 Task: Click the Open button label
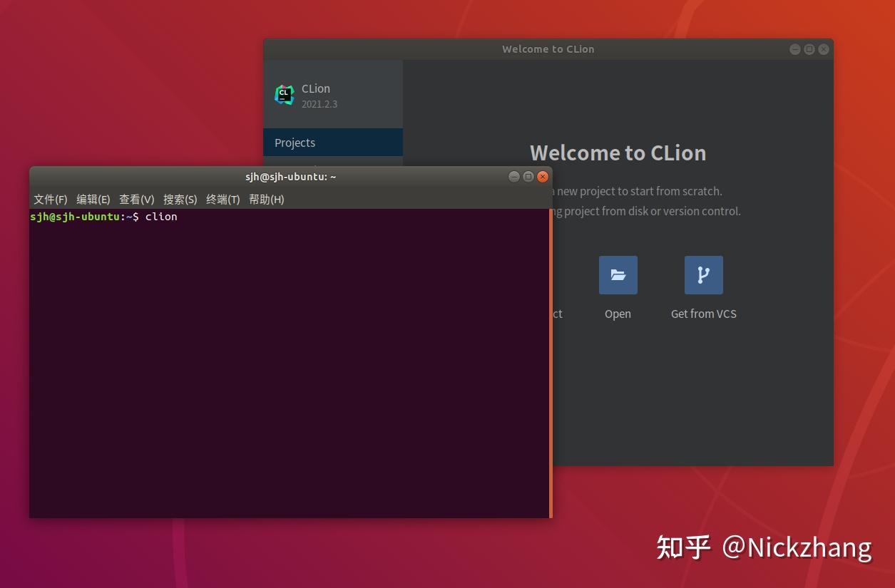[618, 314]
